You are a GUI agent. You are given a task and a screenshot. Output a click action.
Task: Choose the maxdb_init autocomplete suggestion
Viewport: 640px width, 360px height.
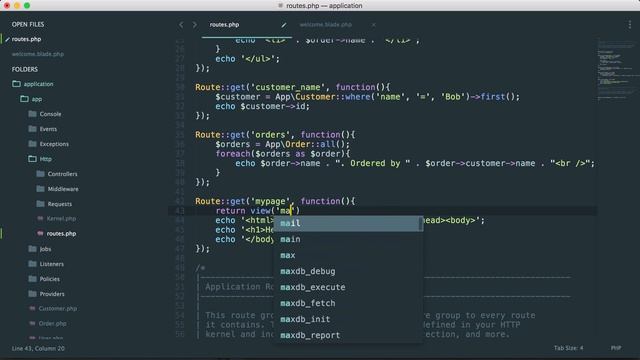[348, 319]
